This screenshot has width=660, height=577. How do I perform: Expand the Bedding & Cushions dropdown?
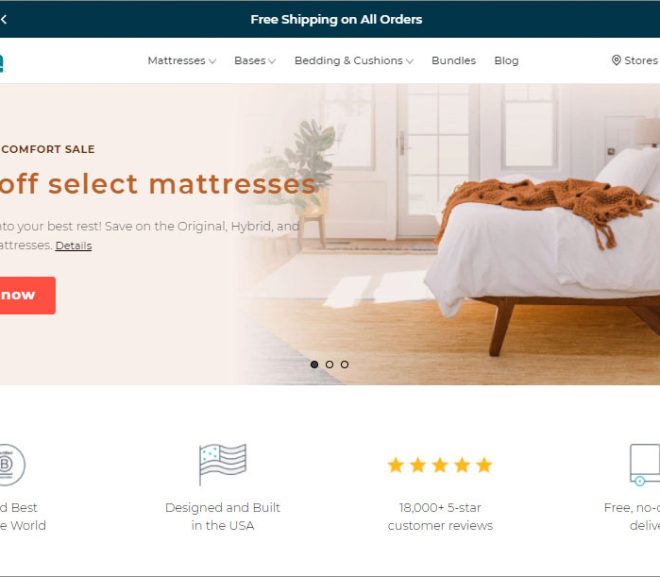354,61
